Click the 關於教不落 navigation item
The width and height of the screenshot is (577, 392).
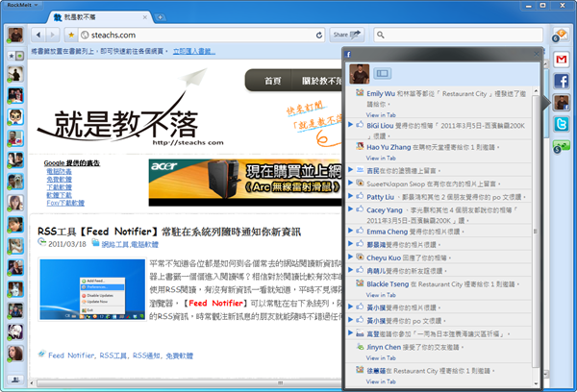point(321,81)
